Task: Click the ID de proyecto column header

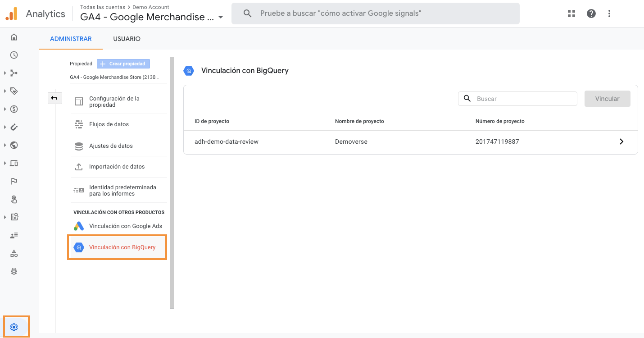Action: click(212, 121)
